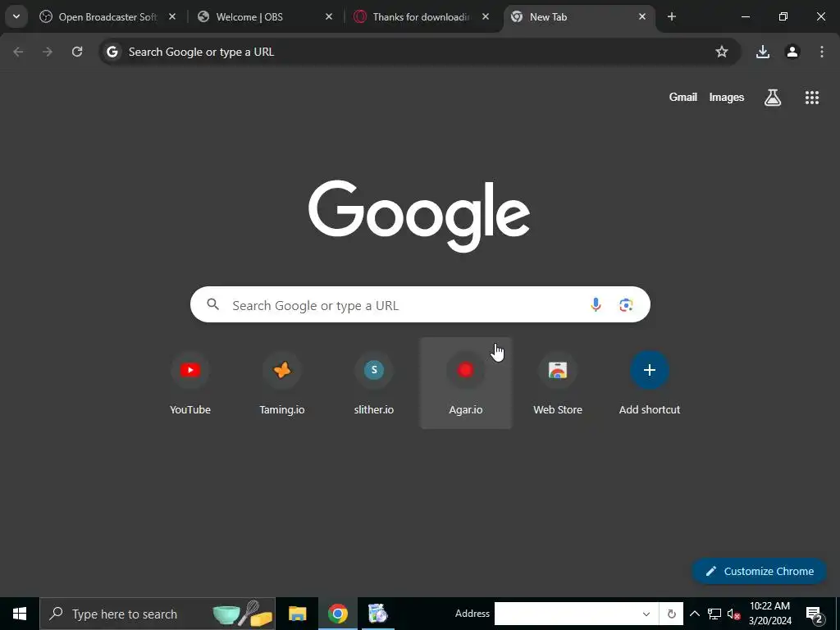Click the Chrome taskbar icon
840x630 pixels.
tap(337, 614)
